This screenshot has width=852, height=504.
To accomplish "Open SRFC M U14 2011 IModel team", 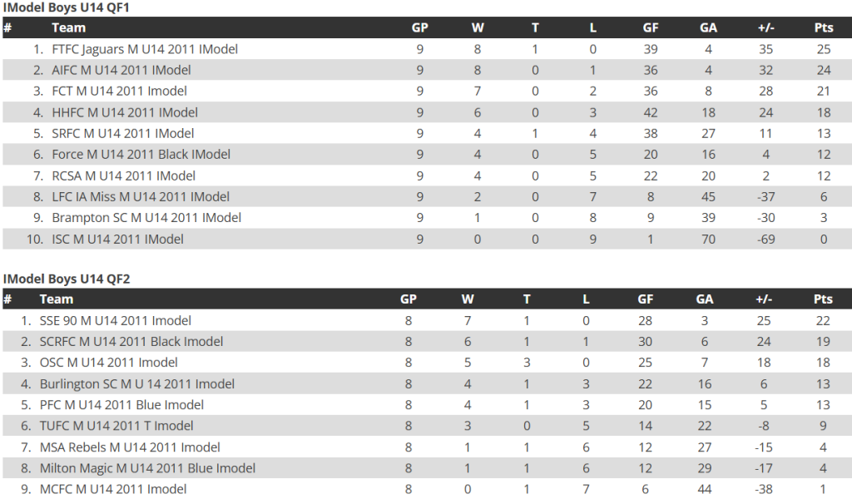I will (123, 134).
